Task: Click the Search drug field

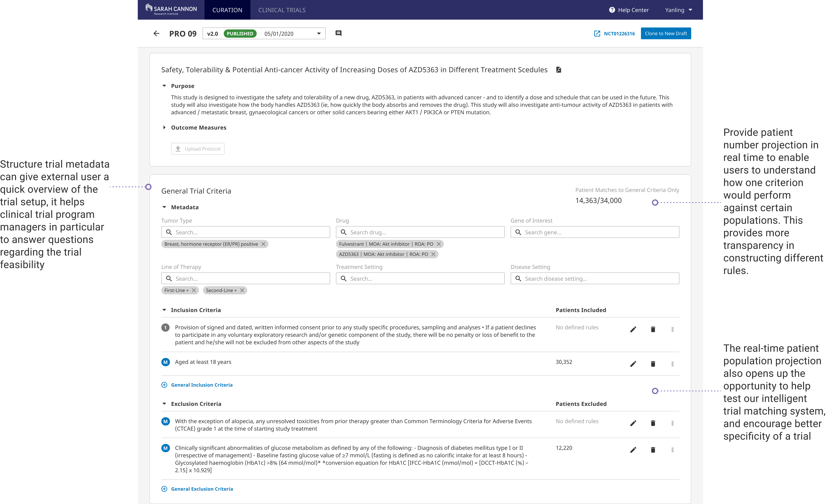Action: click(420, 232)
